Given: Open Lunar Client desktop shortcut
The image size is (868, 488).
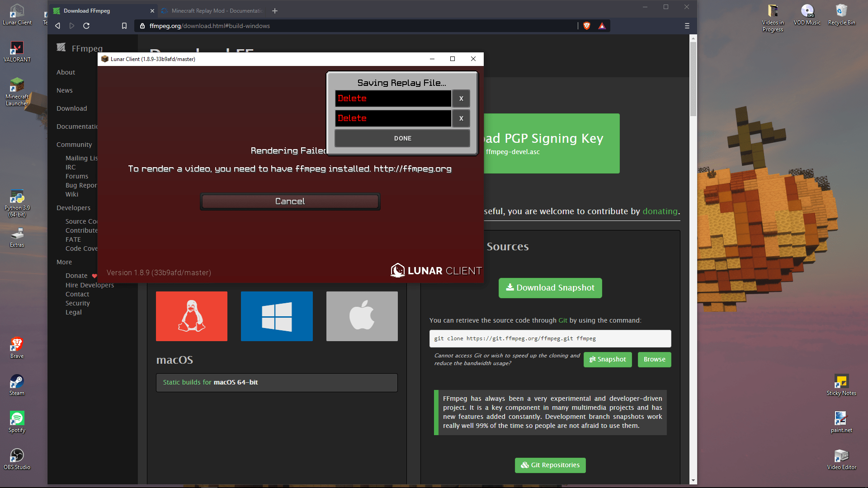Looking at the screenshot, I should coord(17,14).
